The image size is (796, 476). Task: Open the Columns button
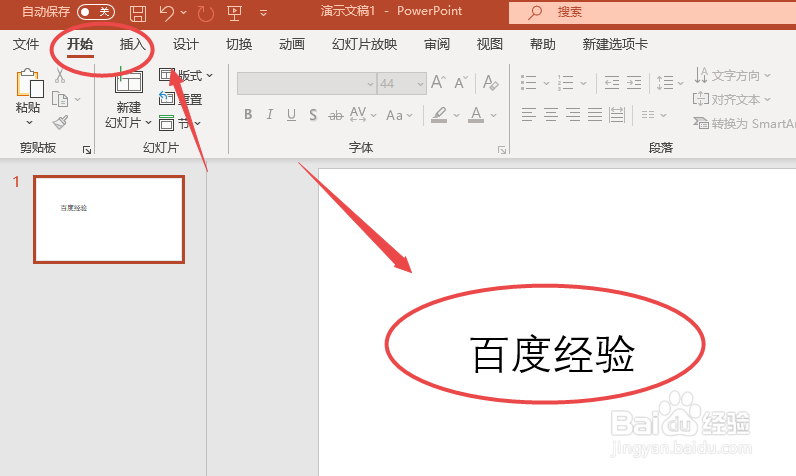tap(653, 115)
